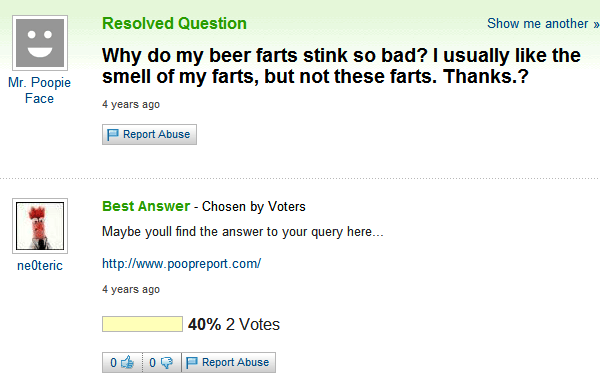Open the poopreport.com link
600x391 pixels.
181,264
